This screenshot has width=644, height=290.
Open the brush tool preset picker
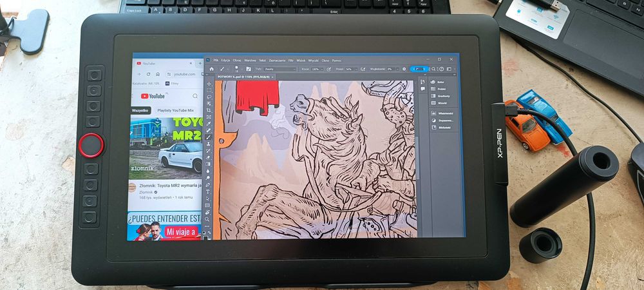(224, 69)
